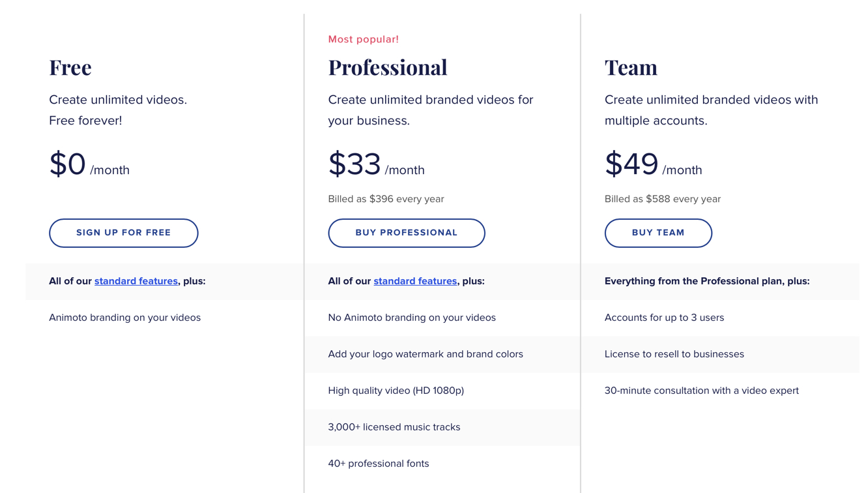Click 'High quality video (HD 1080p)' row
The width and height of the screenshot is (868, 493).
click(x=442, y=391)
